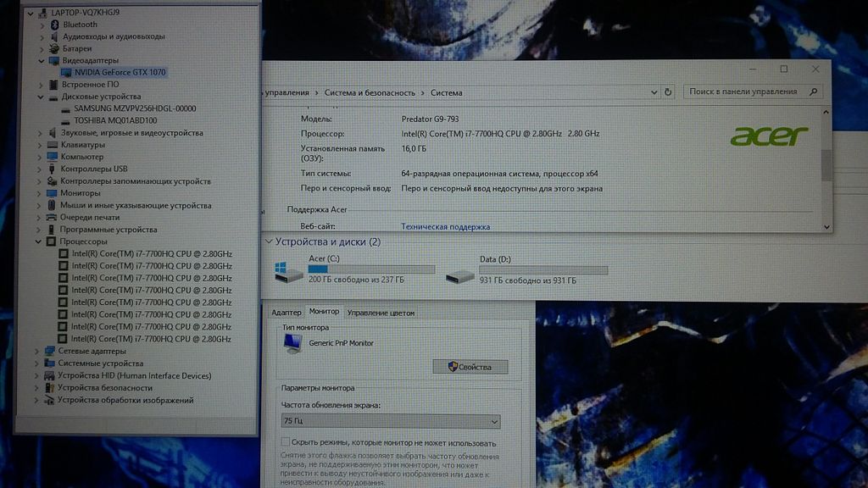Click the Системные устройства icon
868x488 pixels.
[x=50, y=363]
